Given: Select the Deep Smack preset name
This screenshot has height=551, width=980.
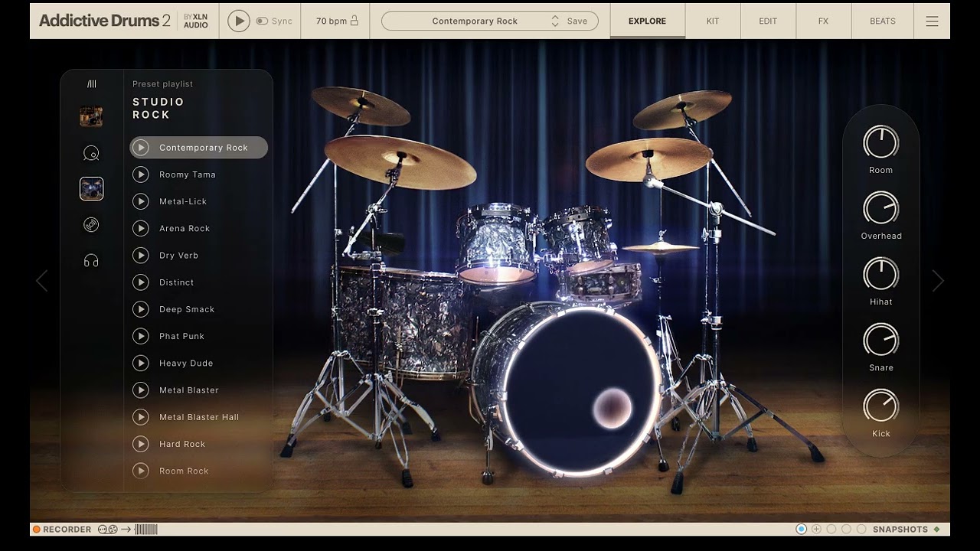Looking at the screenshot, I should [187, 309].
